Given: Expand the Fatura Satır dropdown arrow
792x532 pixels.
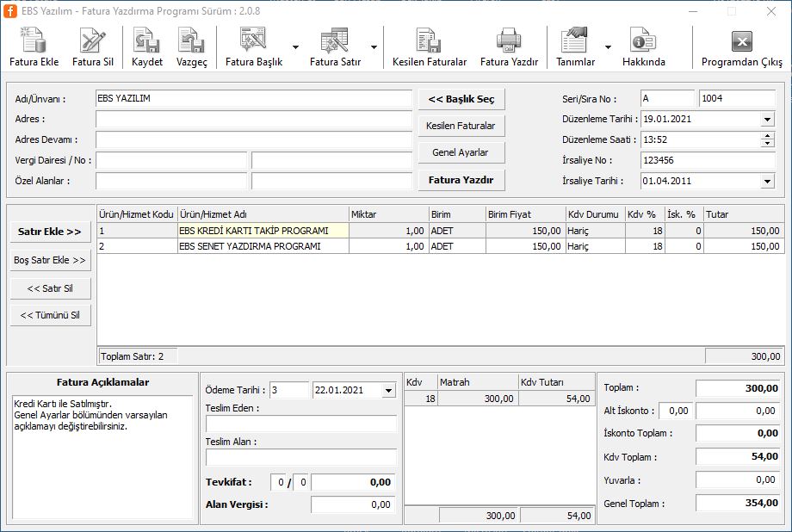Looking at the screenshot, I should [374, 47].
